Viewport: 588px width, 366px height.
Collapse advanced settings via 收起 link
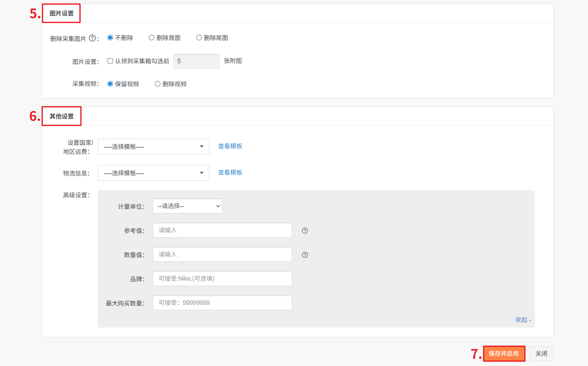click(x=523, y=320)
